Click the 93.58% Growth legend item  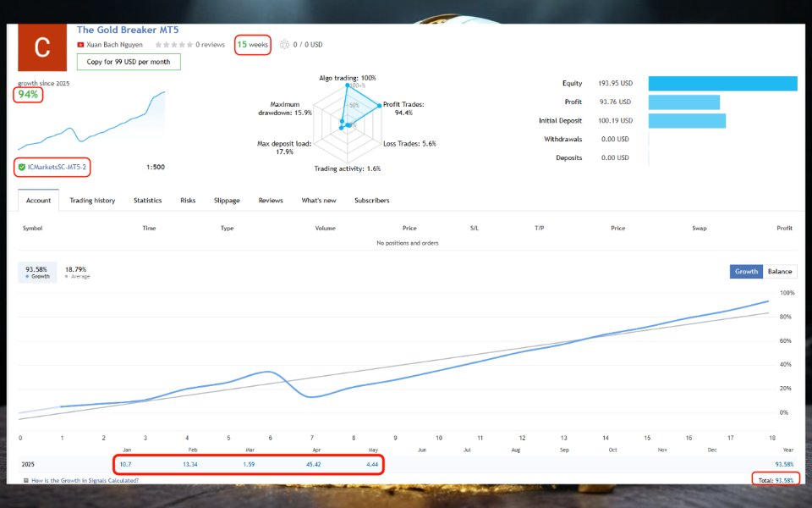37,272
